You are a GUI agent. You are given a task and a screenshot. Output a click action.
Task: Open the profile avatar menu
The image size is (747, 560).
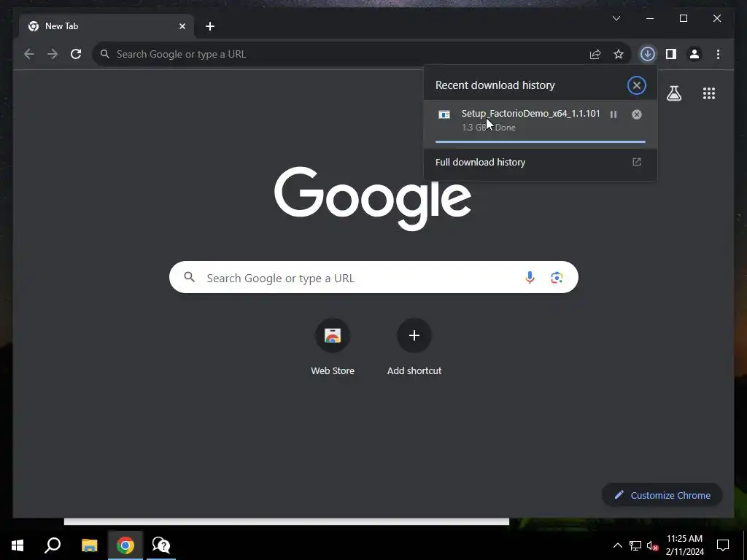tap(694, 54)
